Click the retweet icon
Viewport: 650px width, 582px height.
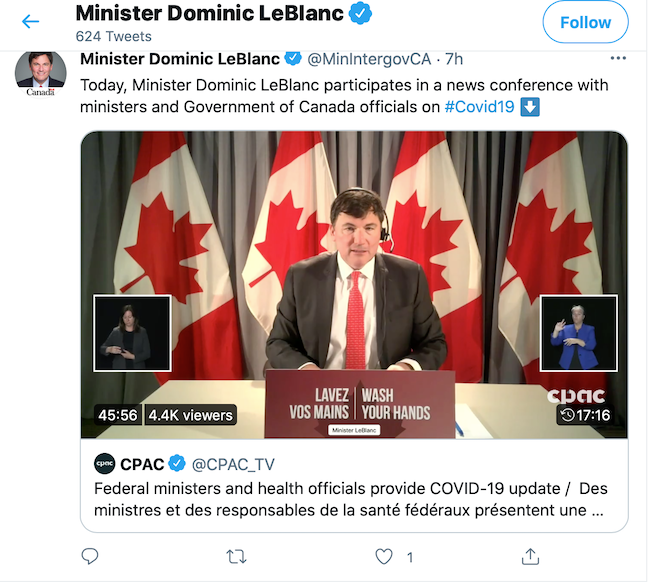pos(237,556)
